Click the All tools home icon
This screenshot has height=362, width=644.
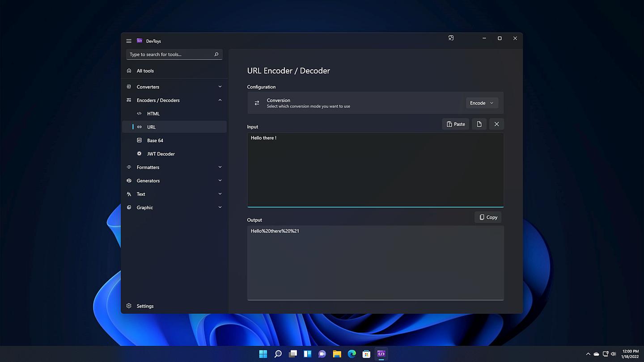[x=129, y=71]
